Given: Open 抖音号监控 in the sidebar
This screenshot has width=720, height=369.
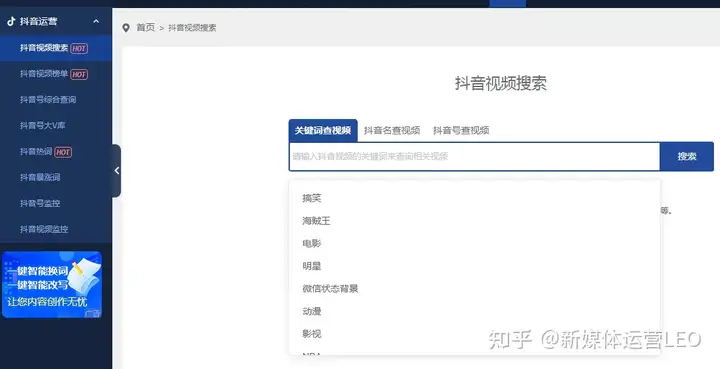Looking at the screenshot, I should [x=40, y=203].
